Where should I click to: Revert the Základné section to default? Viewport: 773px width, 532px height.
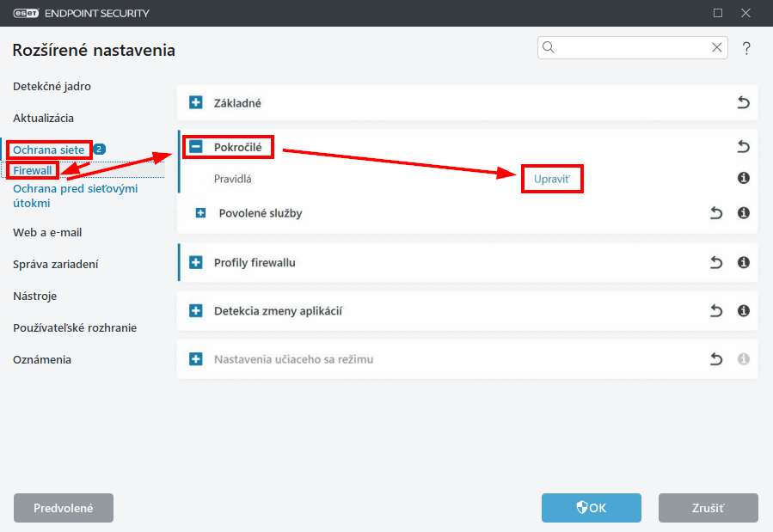pyautogui.click(x=743, y=102)
